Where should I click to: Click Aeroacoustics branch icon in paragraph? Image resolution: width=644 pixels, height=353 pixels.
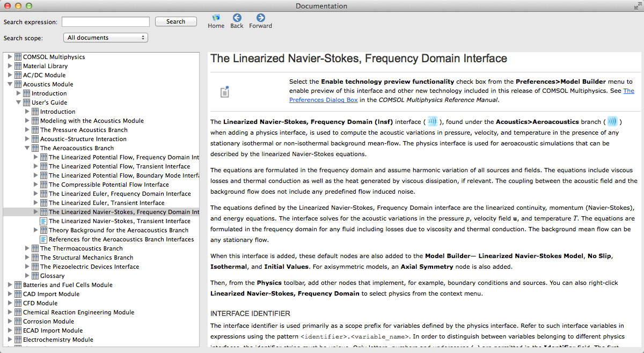point(612,121)
